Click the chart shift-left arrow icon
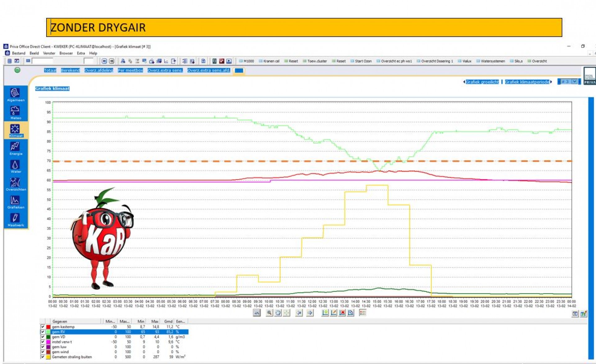Screen dimensions: 596x364 (x=299, y=313)
